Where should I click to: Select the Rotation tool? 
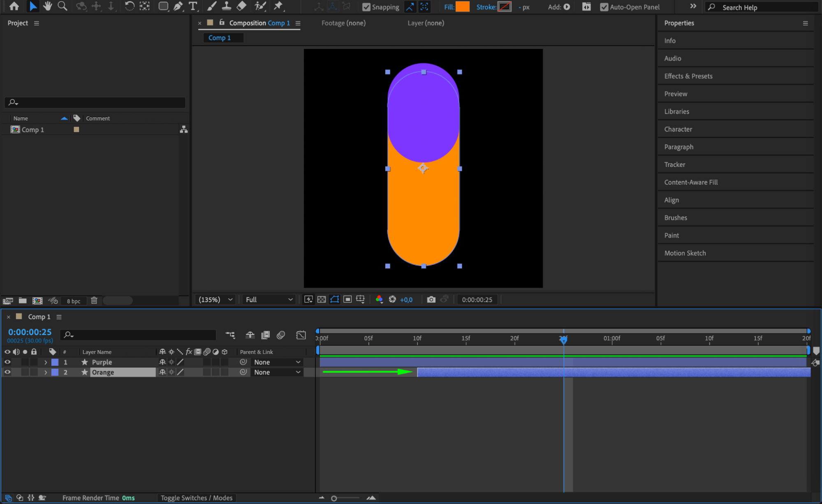coord(129,6)
